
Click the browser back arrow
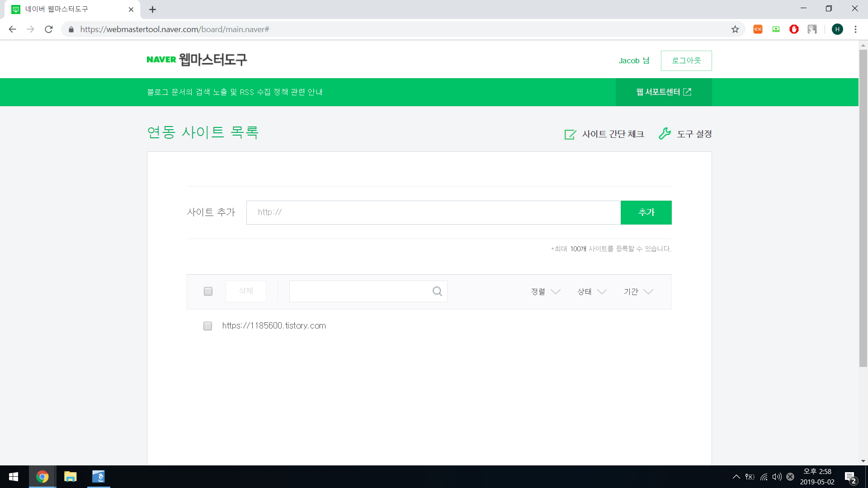(x=12, y=29)
